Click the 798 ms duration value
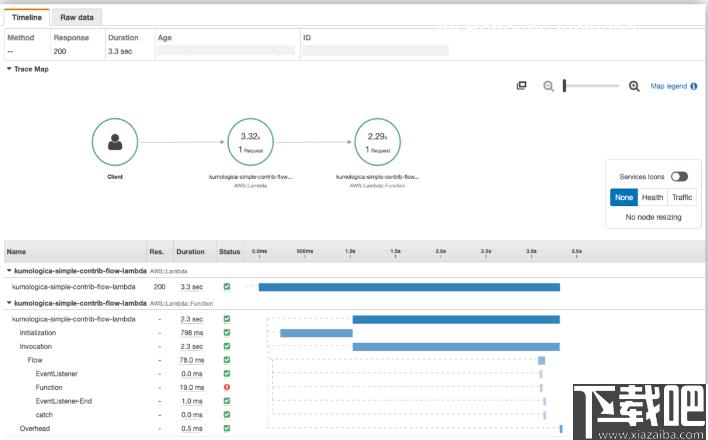Screen dimensions: 708x440 191,333
